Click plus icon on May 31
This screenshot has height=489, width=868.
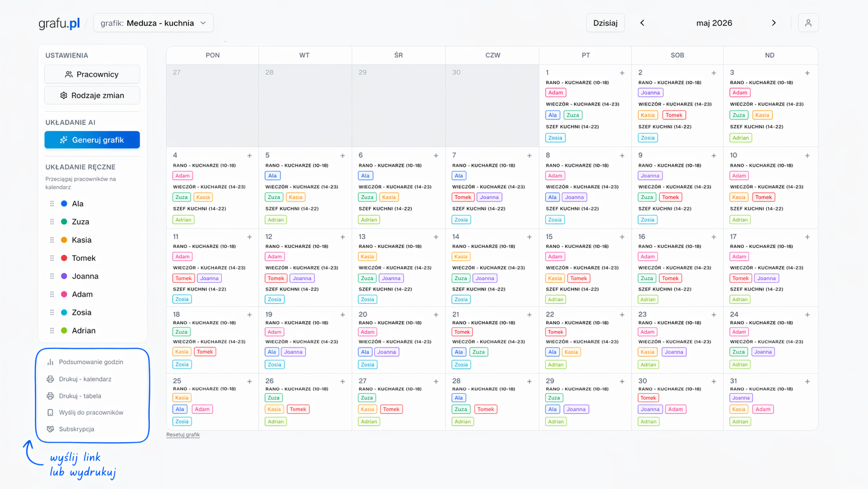coord(807,381)
